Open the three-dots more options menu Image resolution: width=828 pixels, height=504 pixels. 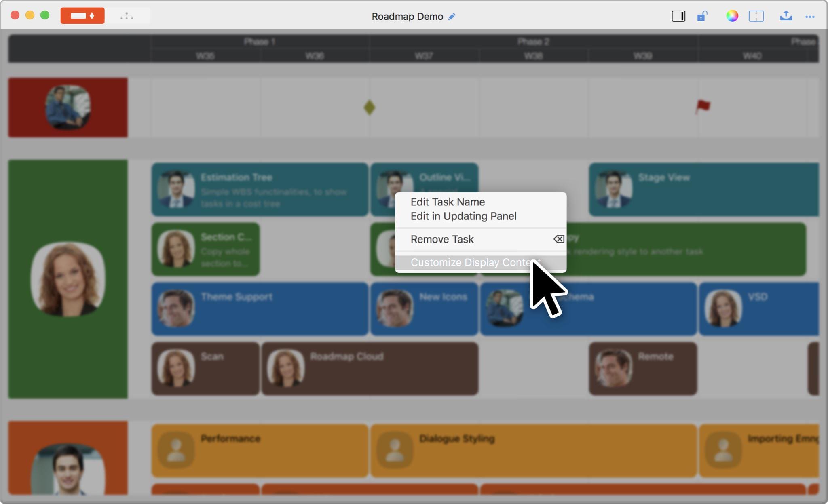point(809,17)
